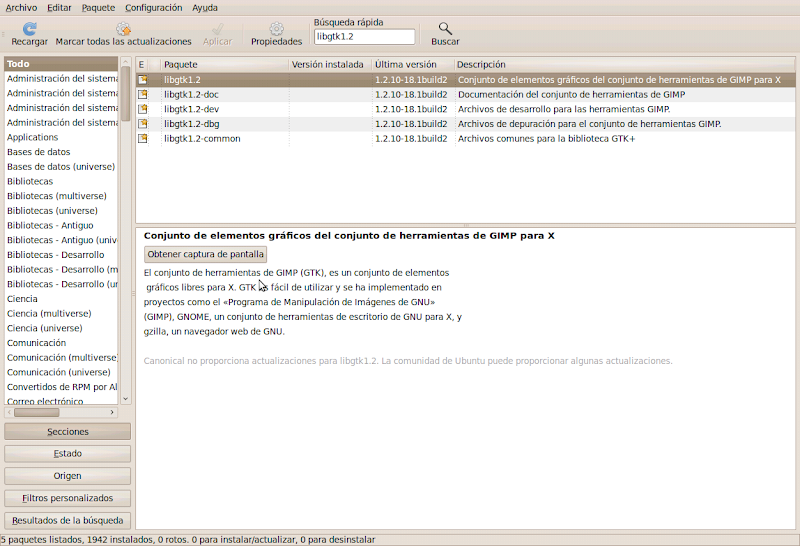This screenshot has height=546, width=800.
Task: Click sections list scroll up arrow
Action: 126,62
